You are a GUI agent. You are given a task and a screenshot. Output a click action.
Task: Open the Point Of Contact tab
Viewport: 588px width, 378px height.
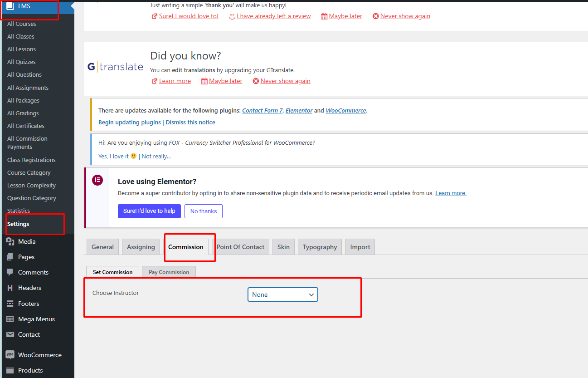pos(240,247)
